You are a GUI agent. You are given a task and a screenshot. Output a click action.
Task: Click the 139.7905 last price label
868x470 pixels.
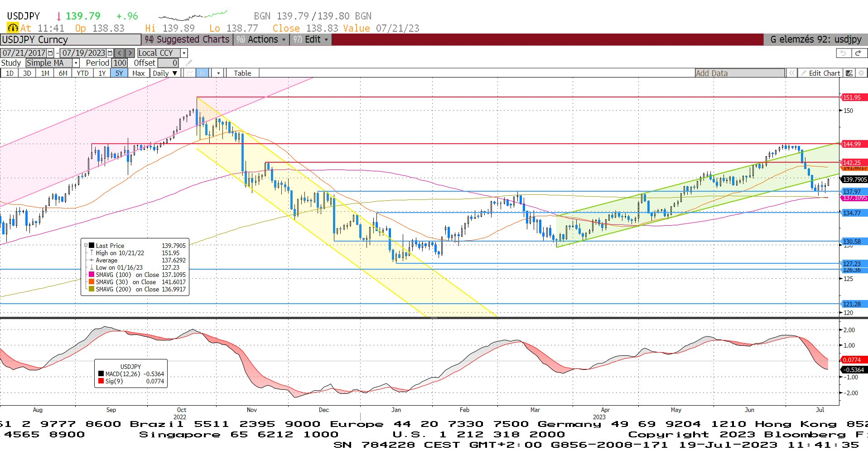(x=854, y=179)
